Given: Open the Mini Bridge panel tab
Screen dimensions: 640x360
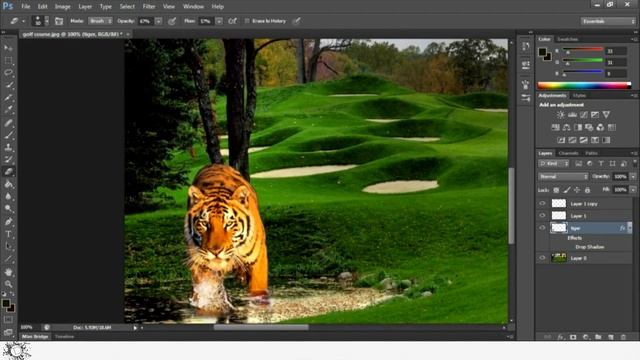Looking at the screenshot, I should pos(35,337).
